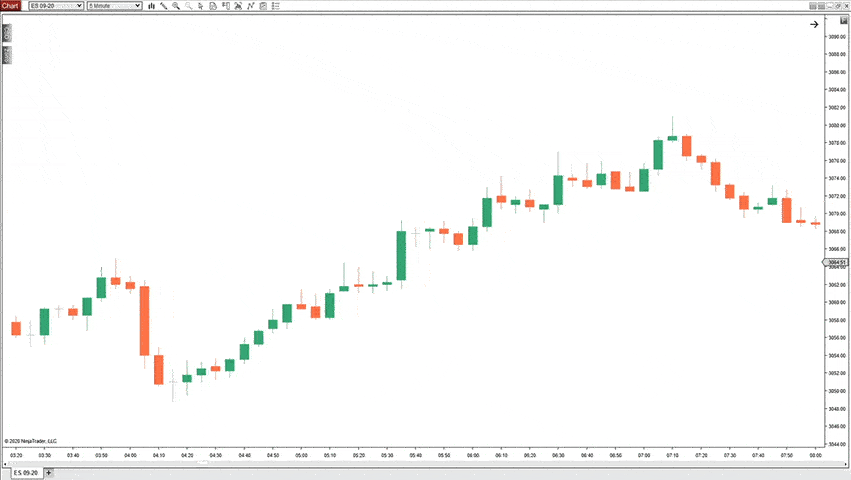Viewport: 851px width, 480px height.
Task: Click the 3044.00 price axis label
Action: click(837, 444)
